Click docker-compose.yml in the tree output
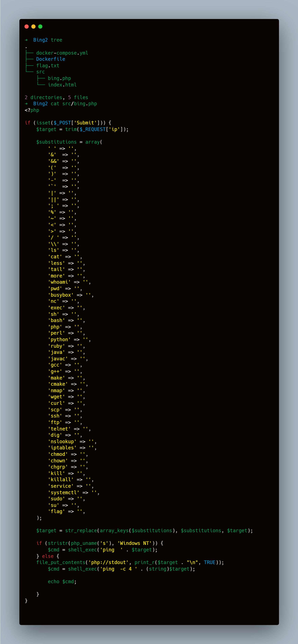The height and width of the screenshot is (644, 298). tap(62, 53)
